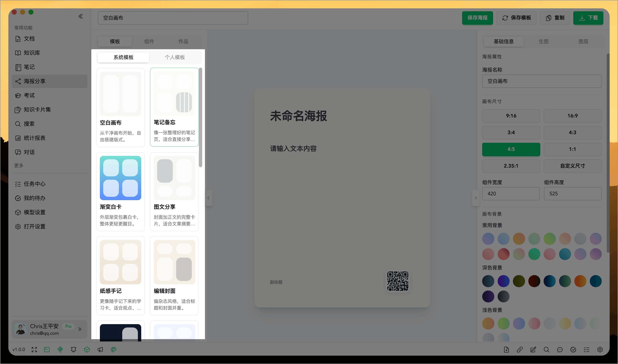Switch to the 图层 layers tab
This screenshot has height=364, width=618.
click(x=584, y=42)
